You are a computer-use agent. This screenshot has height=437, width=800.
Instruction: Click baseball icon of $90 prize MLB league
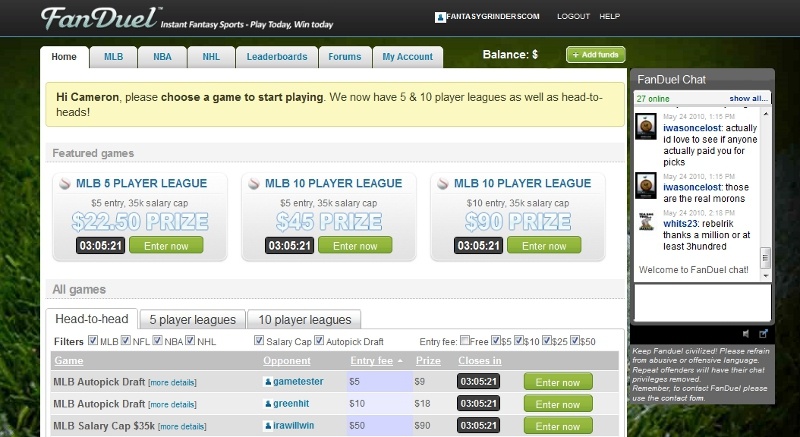[x=443, y=184]
